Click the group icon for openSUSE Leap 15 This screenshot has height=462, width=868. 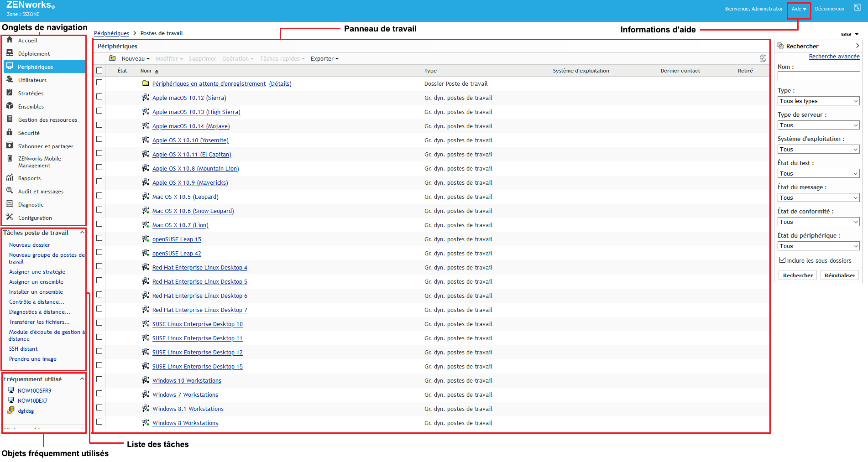coord(146,239)
